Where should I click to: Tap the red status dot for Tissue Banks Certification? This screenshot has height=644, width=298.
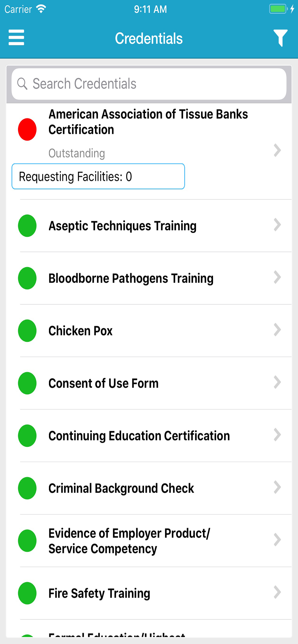pos(27,129)
